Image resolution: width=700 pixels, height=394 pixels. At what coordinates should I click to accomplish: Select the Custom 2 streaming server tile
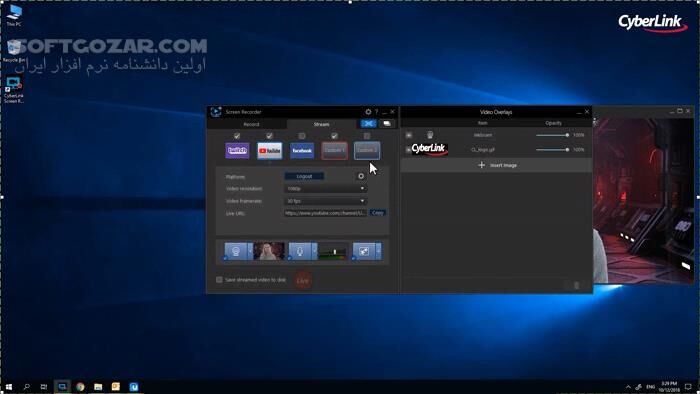click(367, 150)
